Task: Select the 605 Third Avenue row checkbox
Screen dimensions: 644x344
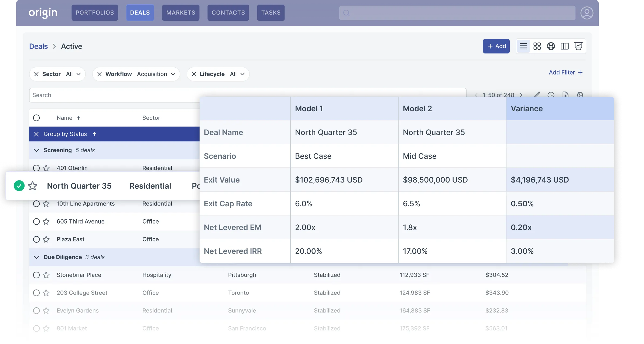Action: coord(36,221)
